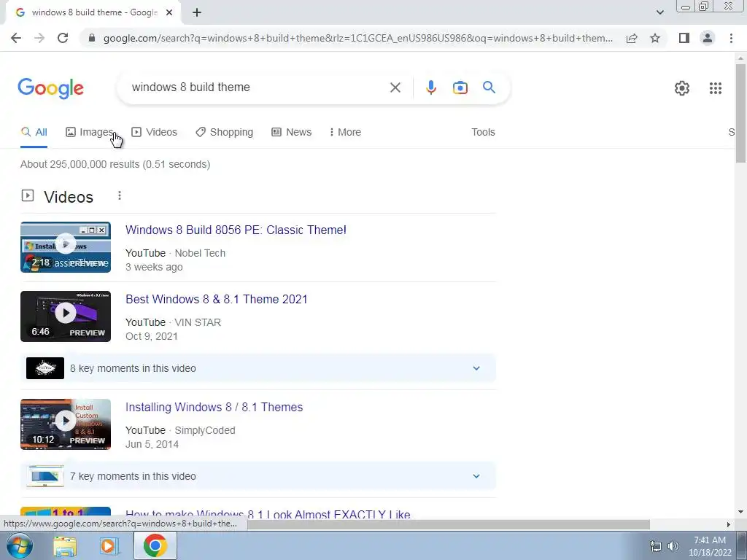Switch to the Shopping tab
The width and height of the screenshot is (747, 560).
pos(225,133)
